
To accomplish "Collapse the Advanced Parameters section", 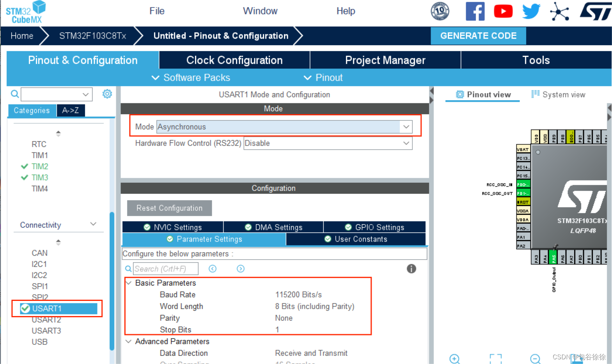I will click(x=129, y=341).
